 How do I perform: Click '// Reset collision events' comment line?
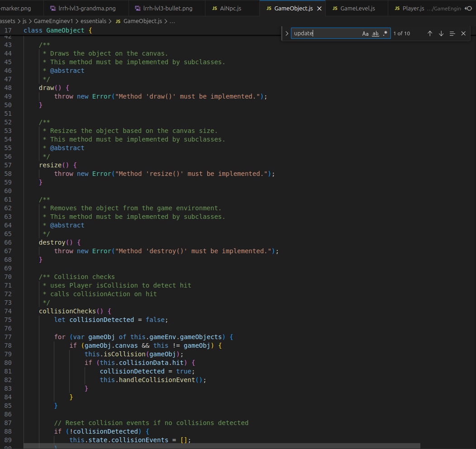pyautogui.click(x=151, y=423)
